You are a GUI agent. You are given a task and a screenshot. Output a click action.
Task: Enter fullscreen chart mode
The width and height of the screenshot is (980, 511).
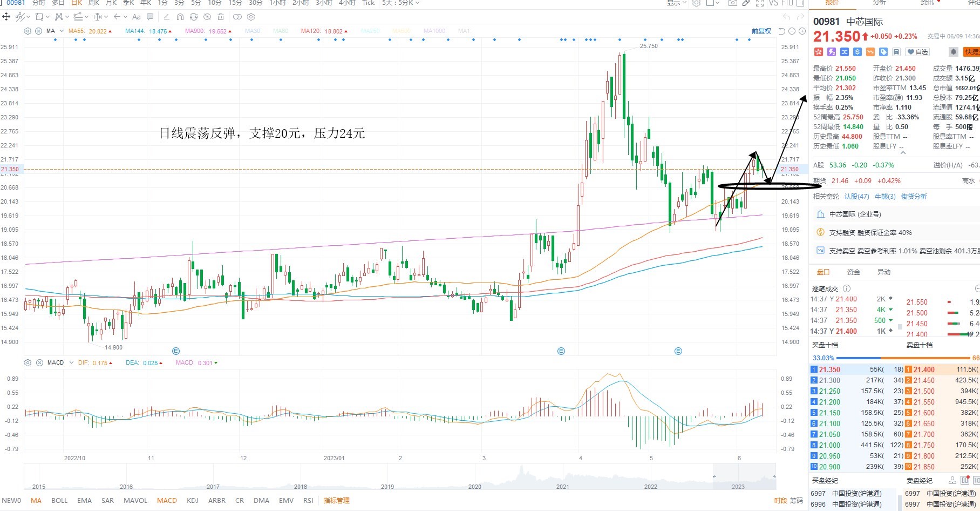point(760,3)
